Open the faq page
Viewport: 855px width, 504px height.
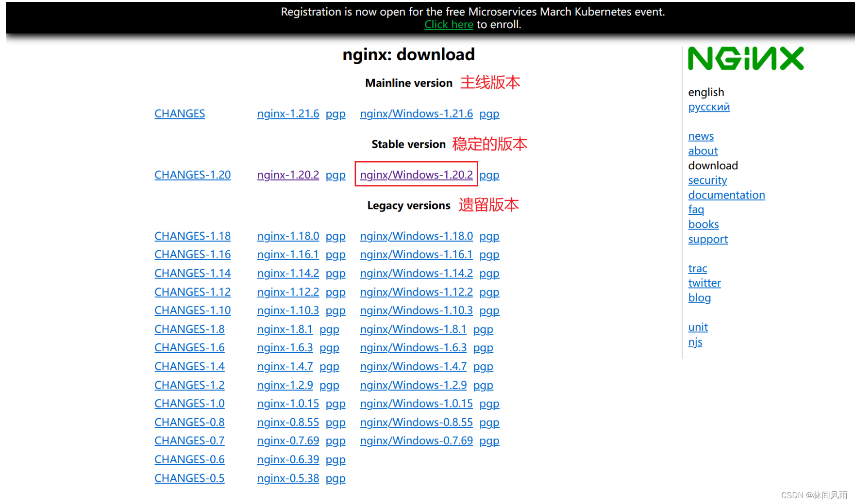696,210
